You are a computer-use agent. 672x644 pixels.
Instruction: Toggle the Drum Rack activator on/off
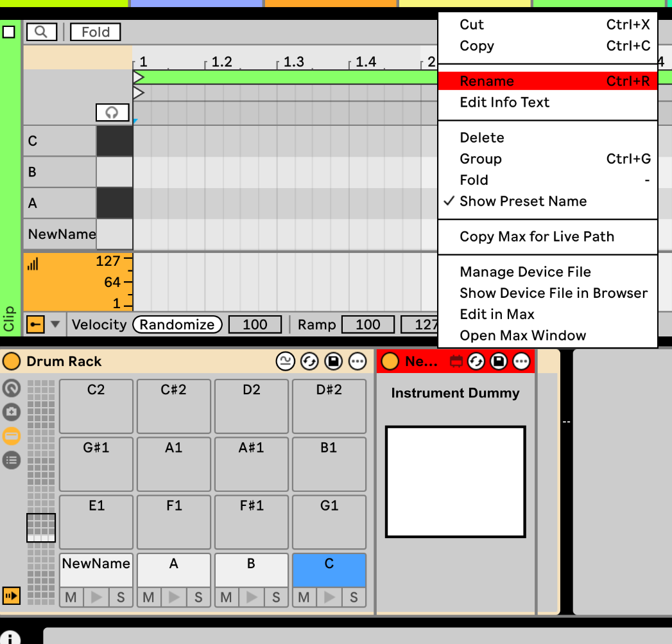[x=12, y=361]
